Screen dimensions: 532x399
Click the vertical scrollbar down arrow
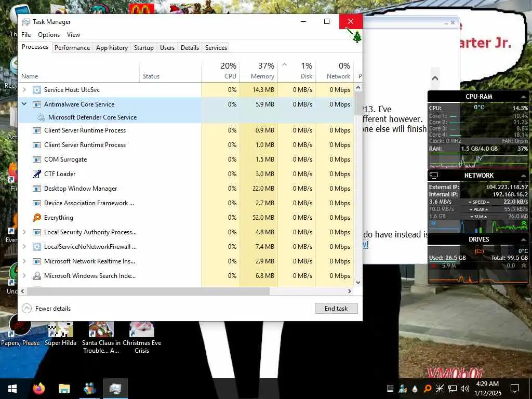pyautogui.click(x=358, y=282)
